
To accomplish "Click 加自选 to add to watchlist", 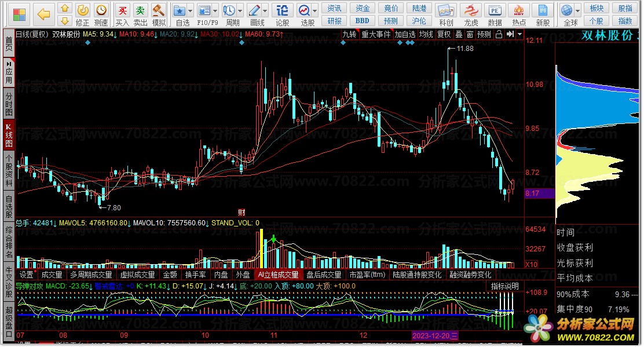I will [405, 35].
